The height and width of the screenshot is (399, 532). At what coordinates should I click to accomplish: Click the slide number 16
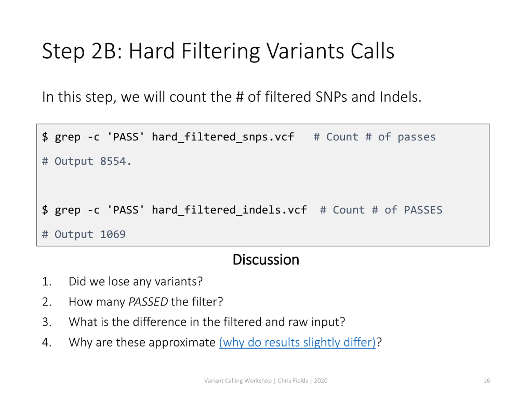486,381
